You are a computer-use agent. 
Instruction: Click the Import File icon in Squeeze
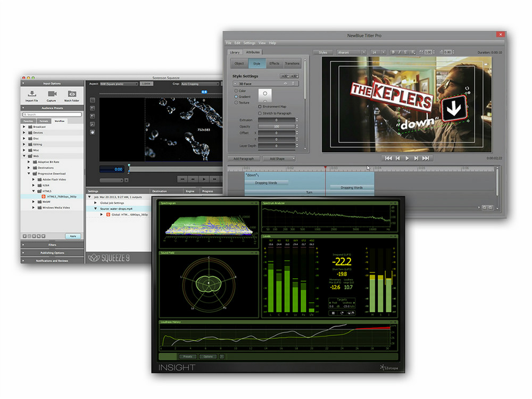(x=31, y=94)
